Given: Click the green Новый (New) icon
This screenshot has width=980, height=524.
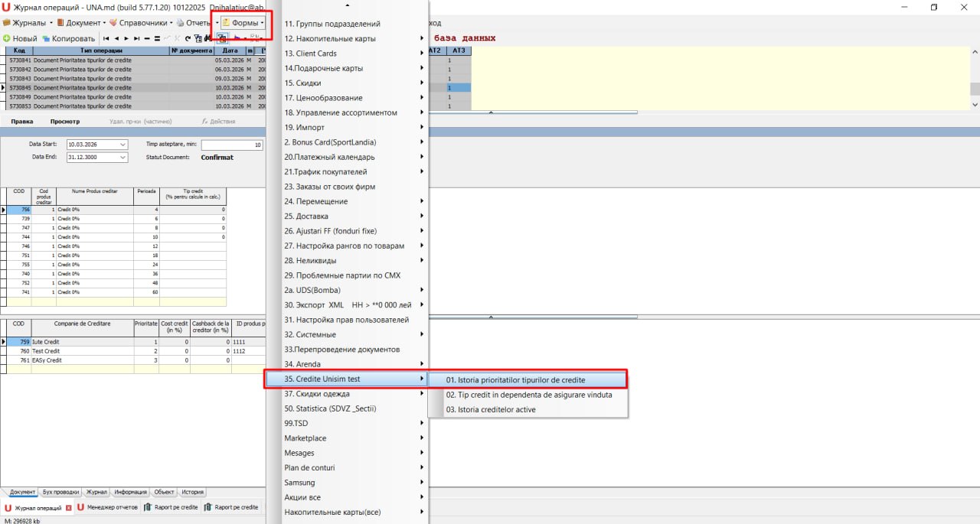Looking at the screenshot, I should (x=6, y=38).
